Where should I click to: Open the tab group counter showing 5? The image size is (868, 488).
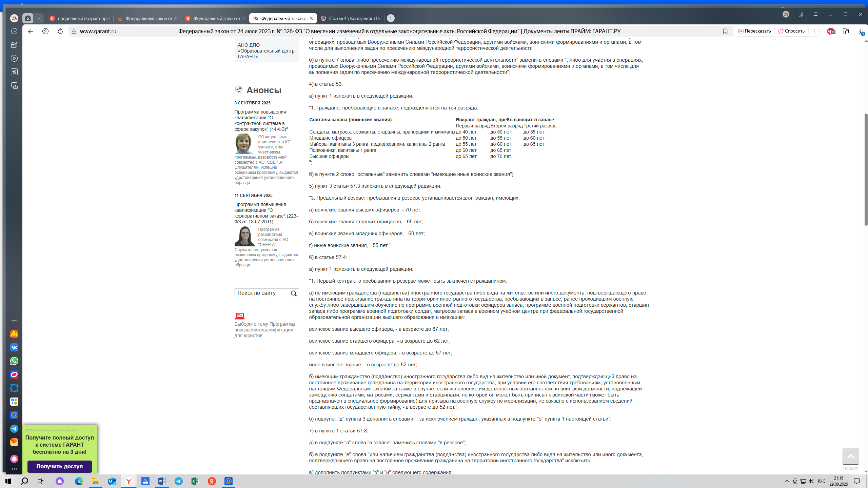[x=28, y=18]
